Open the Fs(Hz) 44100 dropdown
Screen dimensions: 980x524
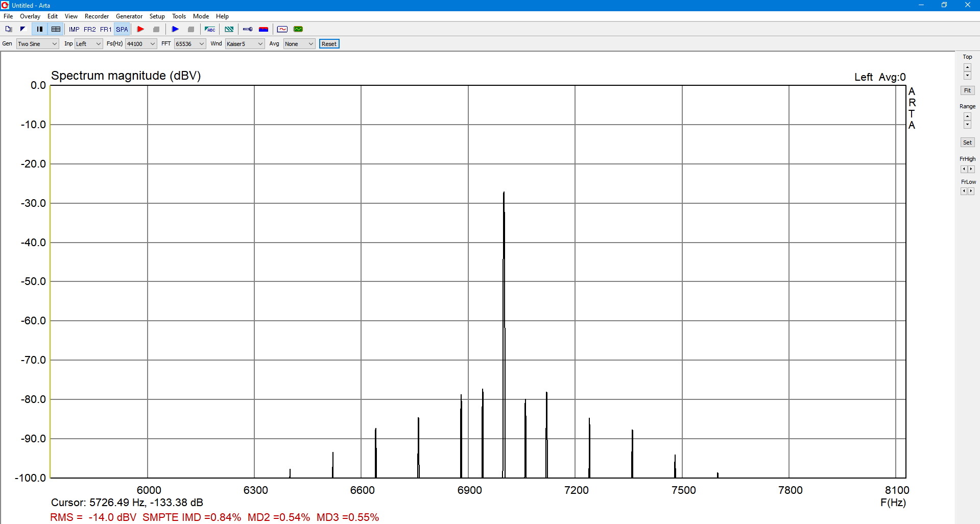coord(141,44)
